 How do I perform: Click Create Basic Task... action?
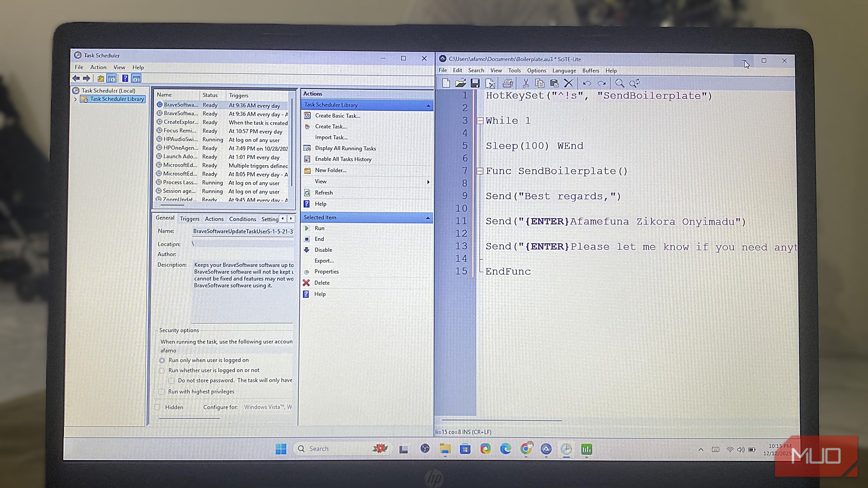pos(337,115)
